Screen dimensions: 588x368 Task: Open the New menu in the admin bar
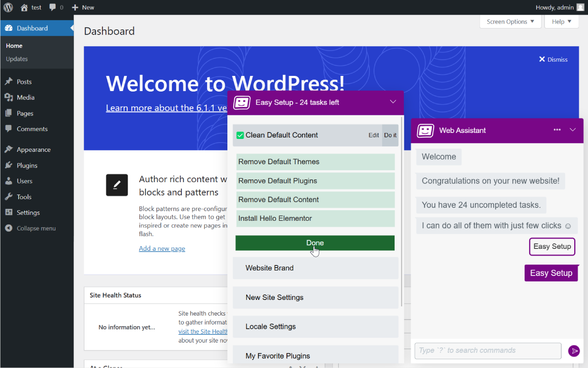click(83, 7)
